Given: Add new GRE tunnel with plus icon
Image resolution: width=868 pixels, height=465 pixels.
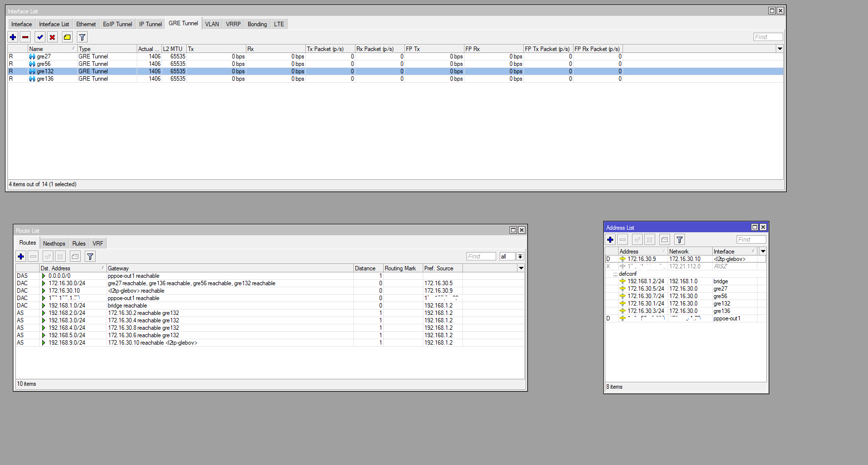Looking at the screenshot, I should (13, 37).
